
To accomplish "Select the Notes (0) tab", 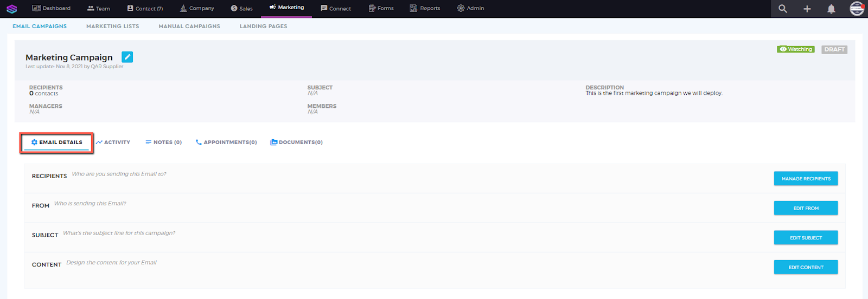I will 163,142.
